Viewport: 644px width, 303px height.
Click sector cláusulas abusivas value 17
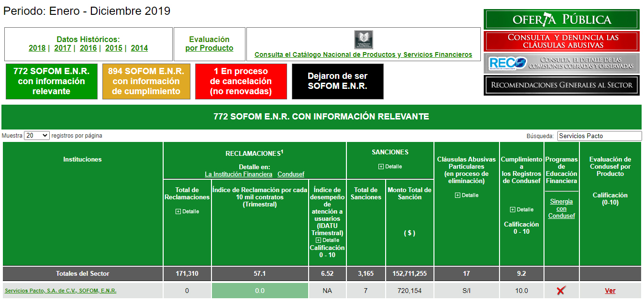pyautogui.click(x=466, y=274)
